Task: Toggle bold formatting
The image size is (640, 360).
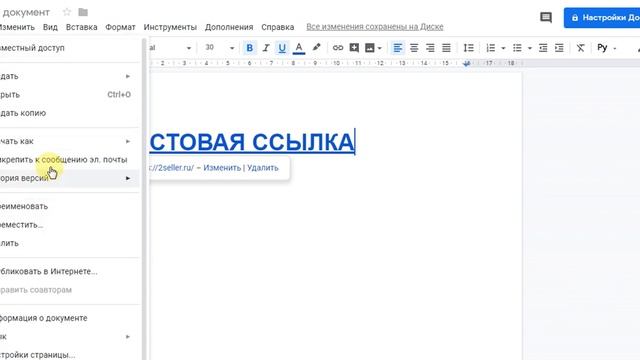Action: tap(249, 48)
